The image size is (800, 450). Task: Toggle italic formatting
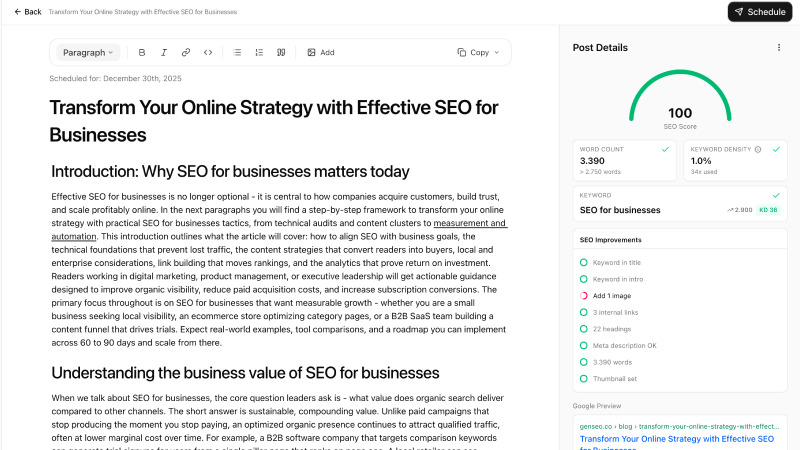(x=164, y=53)
